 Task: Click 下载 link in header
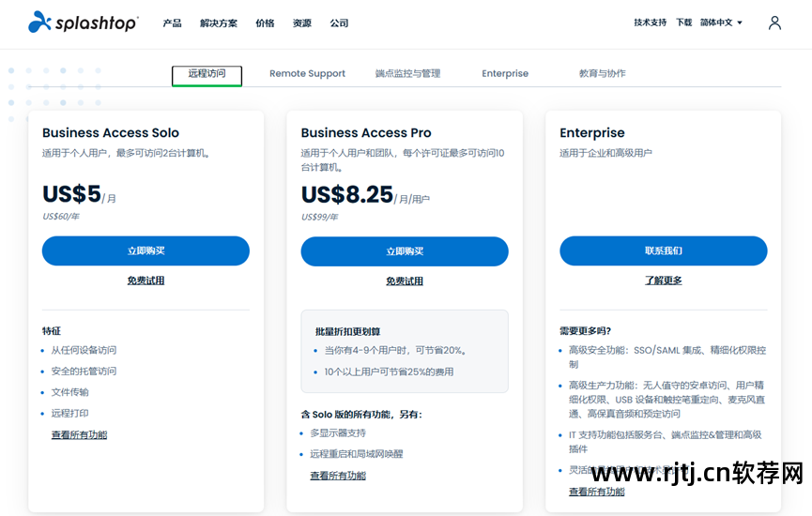point(683,23)
